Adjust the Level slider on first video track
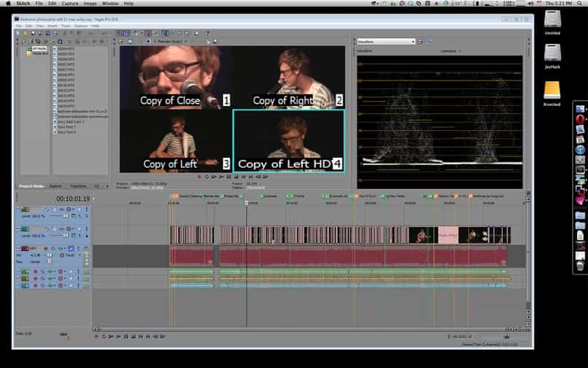 pos(59,216)
